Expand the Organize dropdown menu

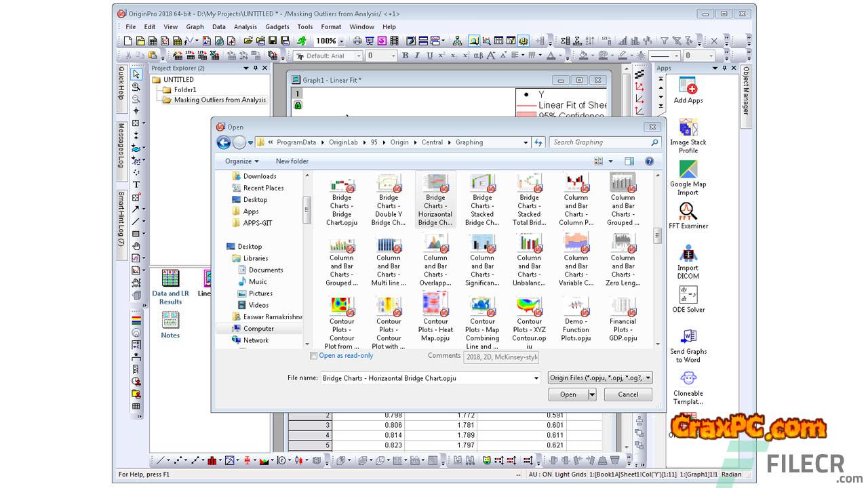242,161
